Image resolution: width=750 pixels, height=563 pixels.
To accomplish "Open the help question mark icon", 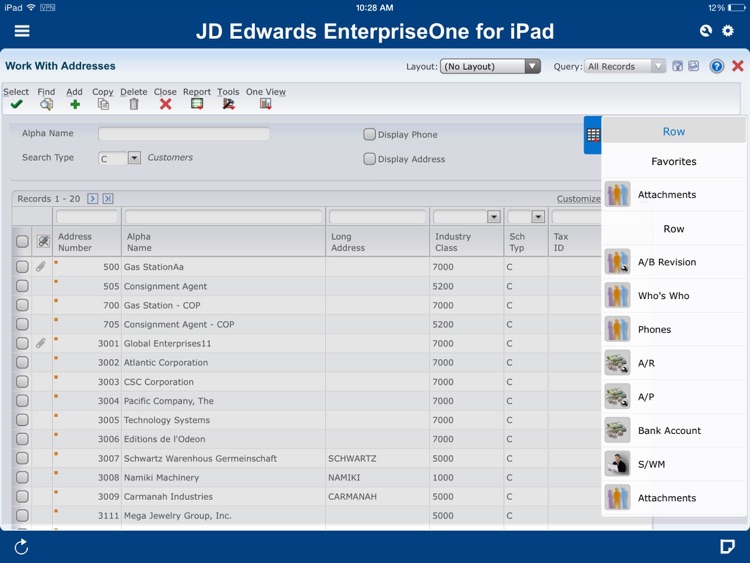I will pyautogui.click(x=716, y=66).
